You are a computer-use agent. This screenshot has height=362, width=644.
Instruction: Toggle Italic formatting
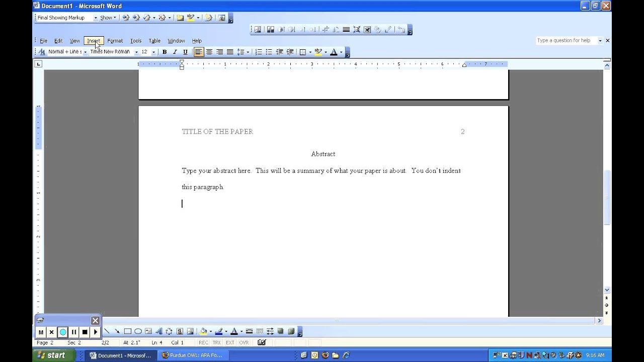pos(175,52)
